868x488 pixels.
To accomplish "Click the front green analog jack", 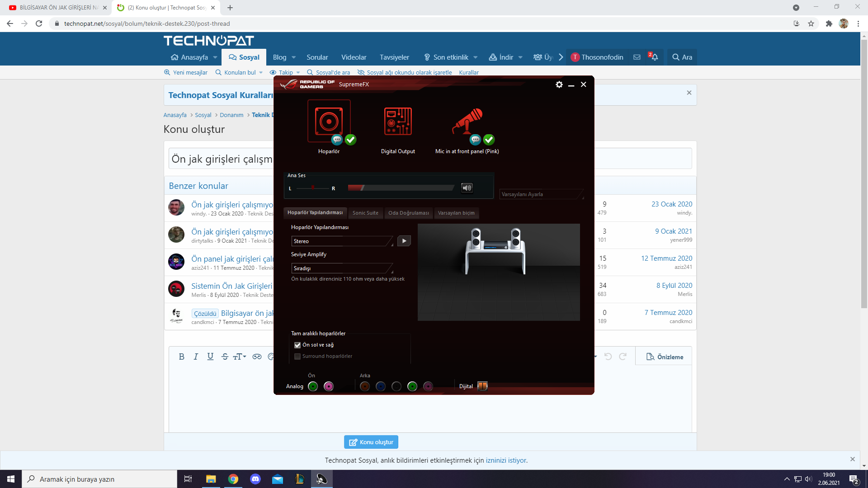I will (313, 386).
